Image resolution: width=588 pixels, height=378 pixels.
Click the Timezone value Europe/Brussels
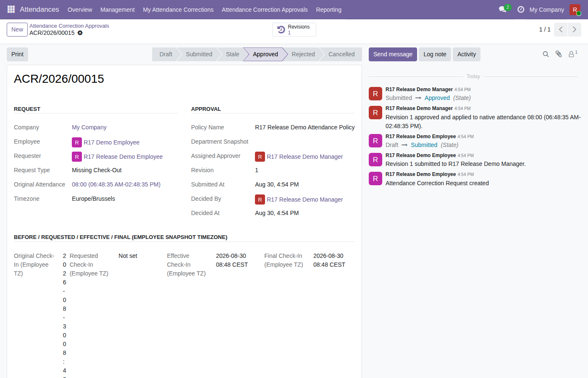(93, 199)
